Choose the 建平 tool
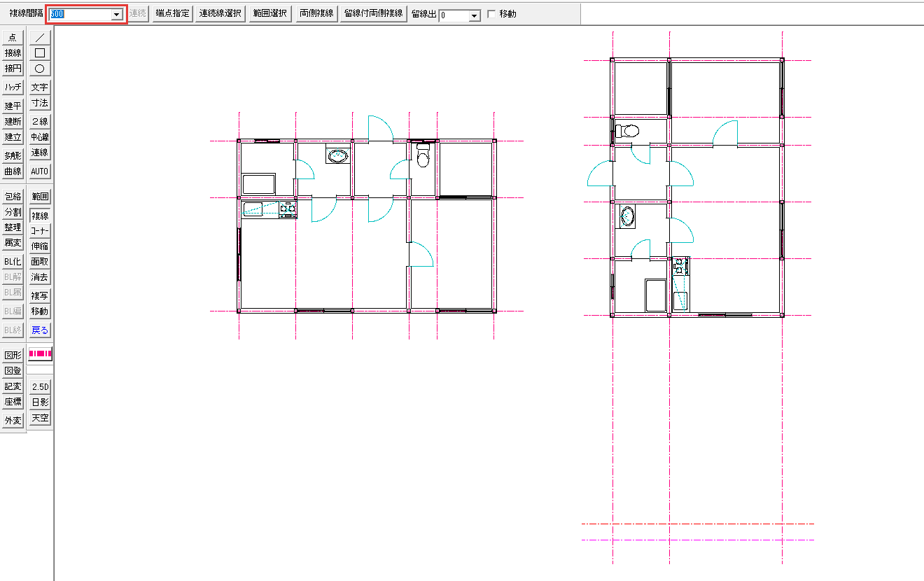This screenshot has height=581, width=924. 13,106
